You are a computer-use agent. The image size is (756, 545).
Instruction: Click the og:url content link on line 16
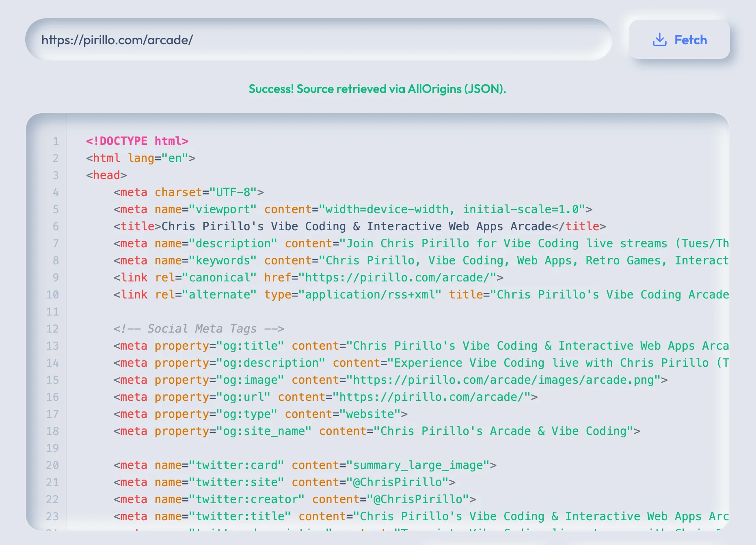pos(434,397)
